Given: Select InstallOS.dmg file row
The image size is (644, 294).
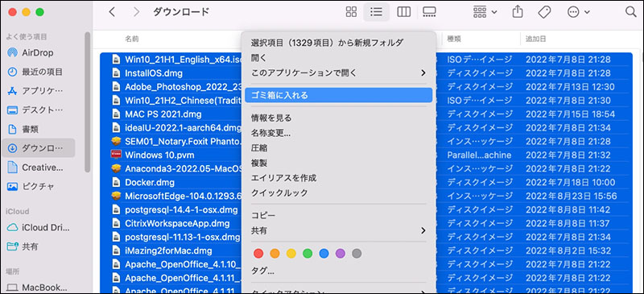Looking at the screenshot, I should point(366,73).
